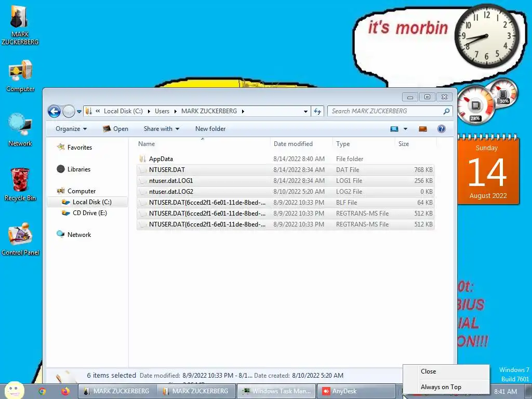Open the Control Panel desktop icon
This screenshot has height=399, width=532.
[x=20, y=238]
